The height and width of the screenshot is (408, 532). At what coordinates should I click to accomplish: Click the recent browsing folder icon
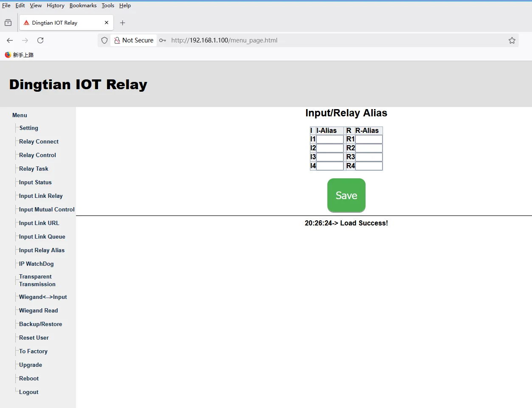8,23
